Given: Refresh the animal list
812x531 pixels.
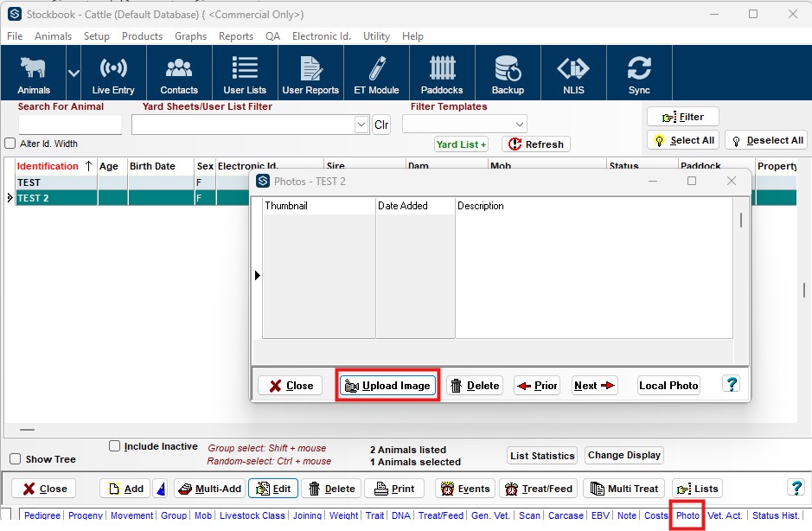Looking at the screenshot, I should pyautogui.click(x=536, y=144).
